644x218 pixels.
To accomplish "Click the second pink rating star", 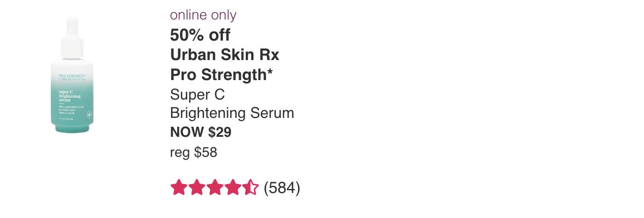I will pyautogui.click(x=197, y=187).
